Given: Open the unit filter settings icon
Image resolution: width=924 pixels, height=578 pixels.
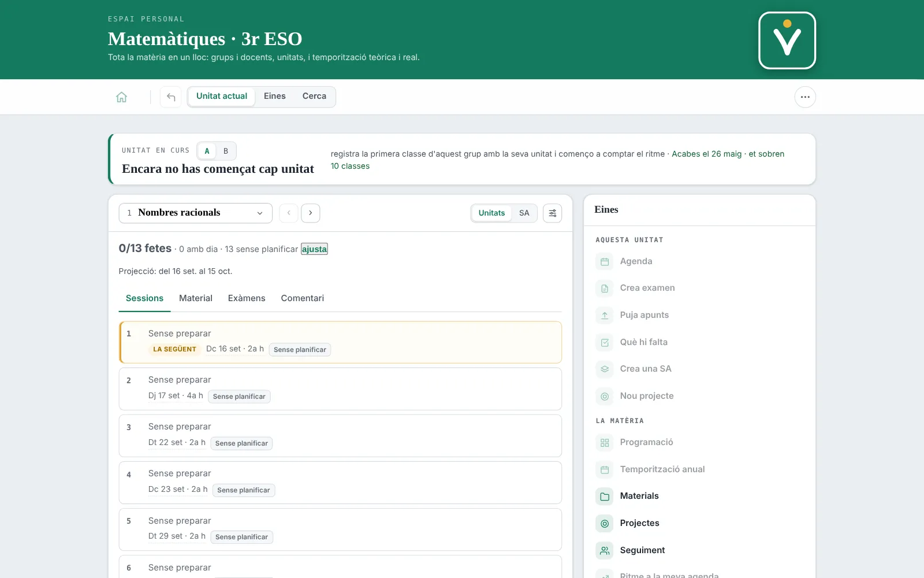Looking at the screenshot, I should tap(553, 213).
